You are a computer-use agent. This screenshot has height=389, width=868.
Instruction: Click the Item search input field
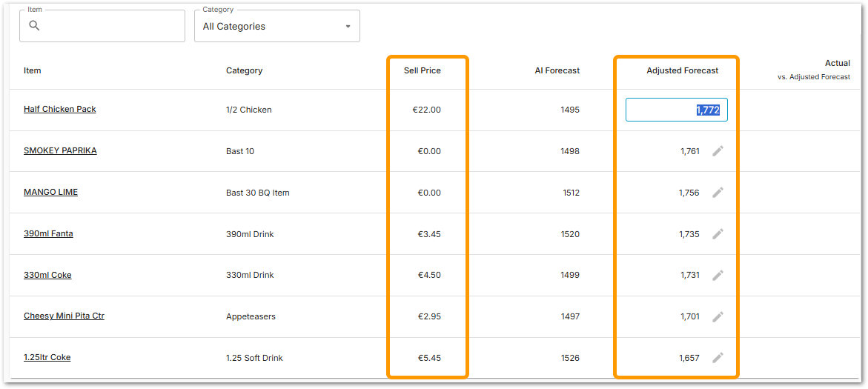111,26
